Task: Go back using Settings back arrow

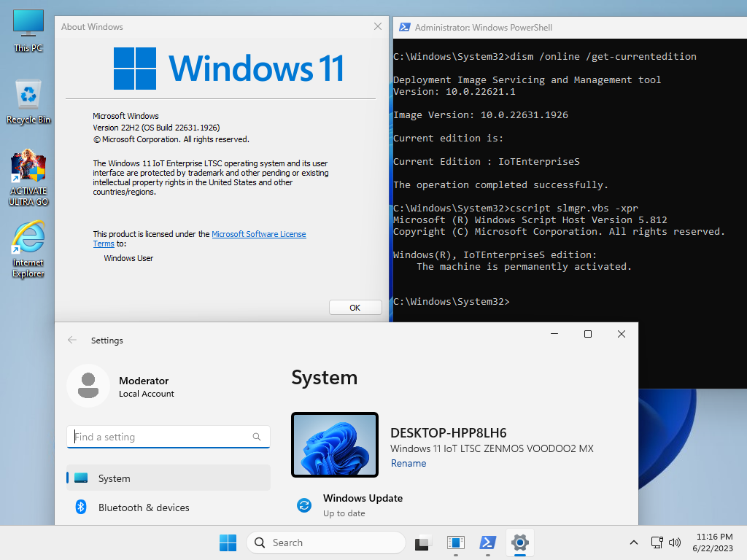Action: point(72,340)
